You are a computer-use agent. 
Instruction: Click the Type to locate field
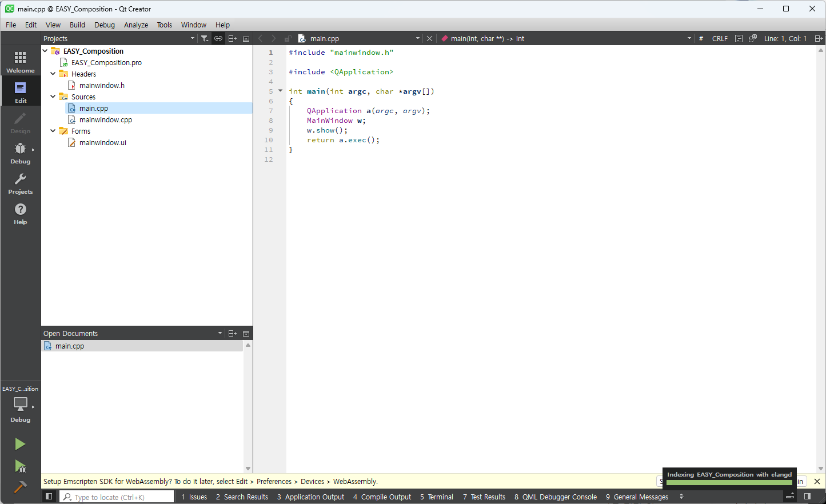pos(117,497)
